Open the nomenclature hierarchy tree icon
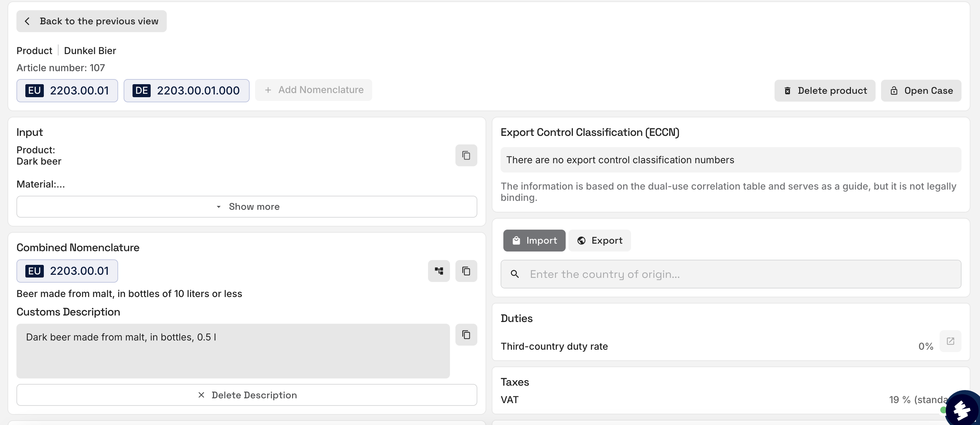Screen dimensions: 980x425 pyautogui.click(x=439, y=271)
